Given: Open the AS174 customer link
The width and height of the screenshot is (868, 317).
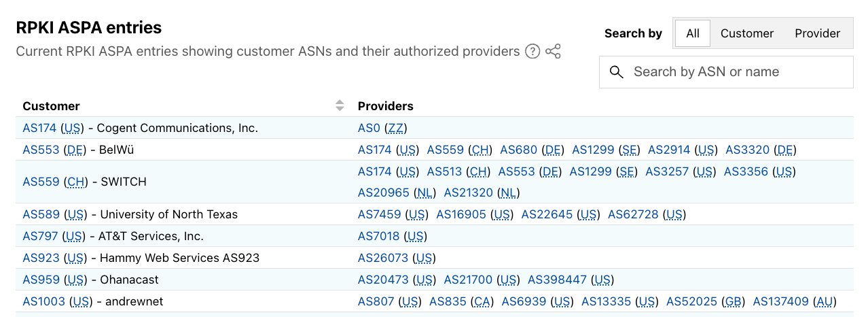Looking at the screenshot, I should click(x=40, y=128).
